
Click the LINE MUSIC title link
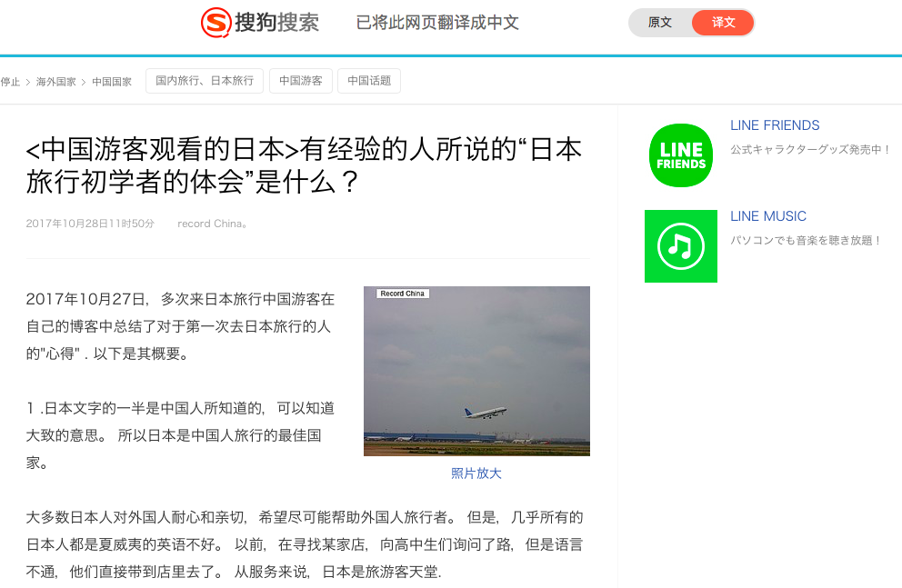[768, 216]
